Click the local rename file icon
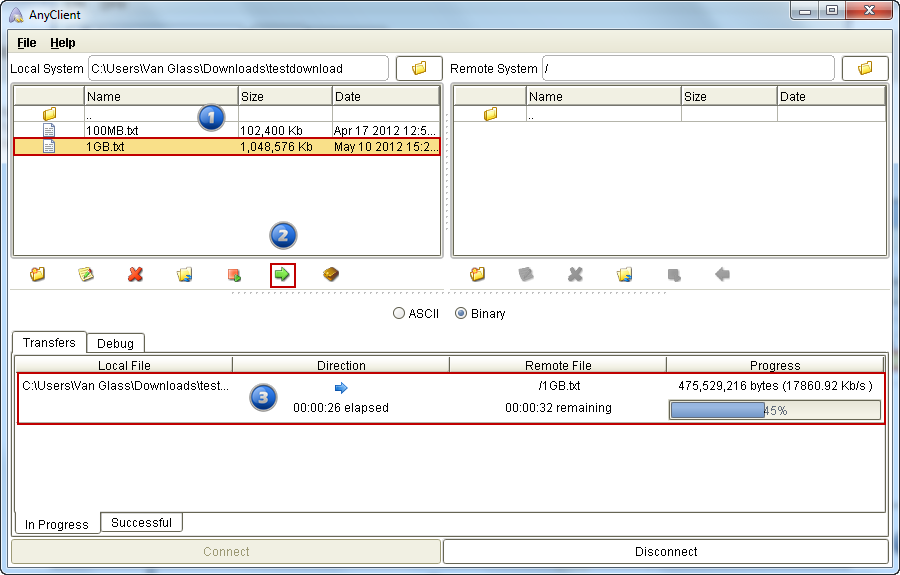This screenshot has width=900, height=575. coord(86,274)
